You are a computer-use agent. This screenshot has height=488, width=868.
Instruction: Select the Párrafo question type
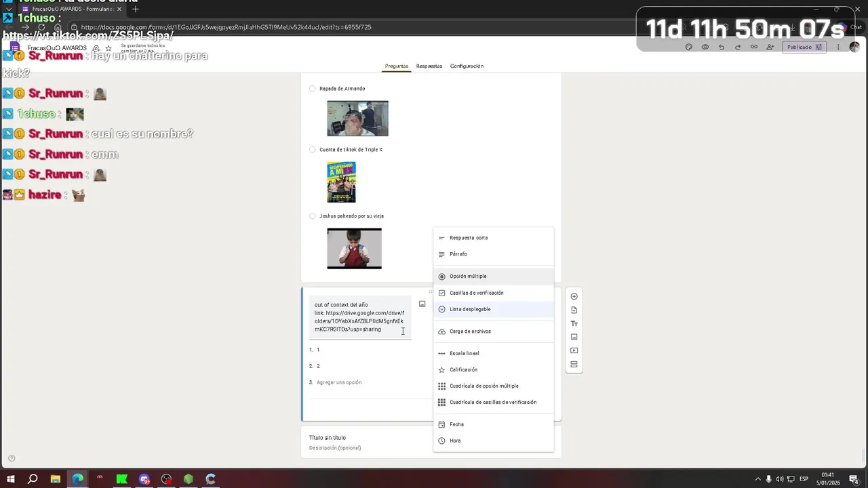point(493,254)
